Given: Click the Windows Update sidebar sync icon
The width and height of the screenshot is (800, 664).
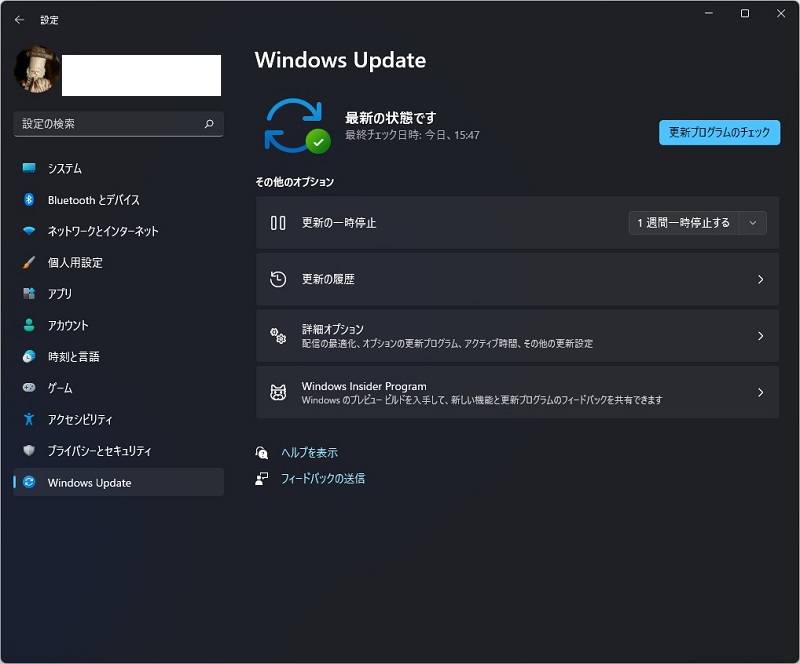Looking at the screenshot, I should (x=29, y=482).
